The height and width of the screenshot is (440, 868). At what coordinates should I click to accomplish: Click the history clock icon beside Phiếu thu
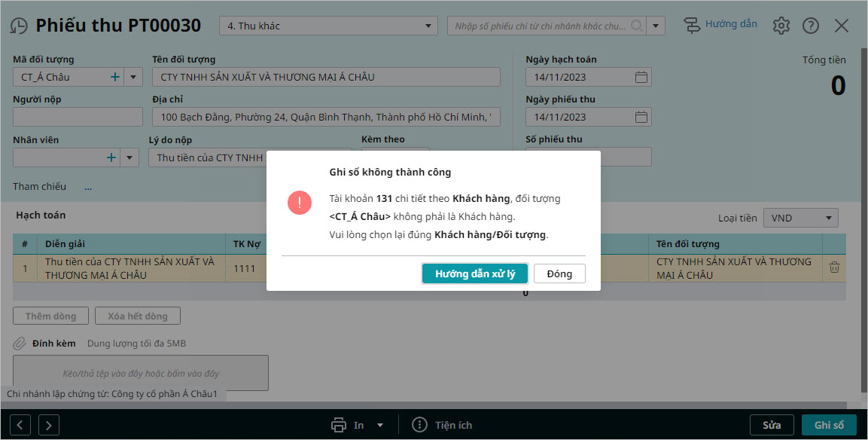pyautogui.click(x=18, y=26)
